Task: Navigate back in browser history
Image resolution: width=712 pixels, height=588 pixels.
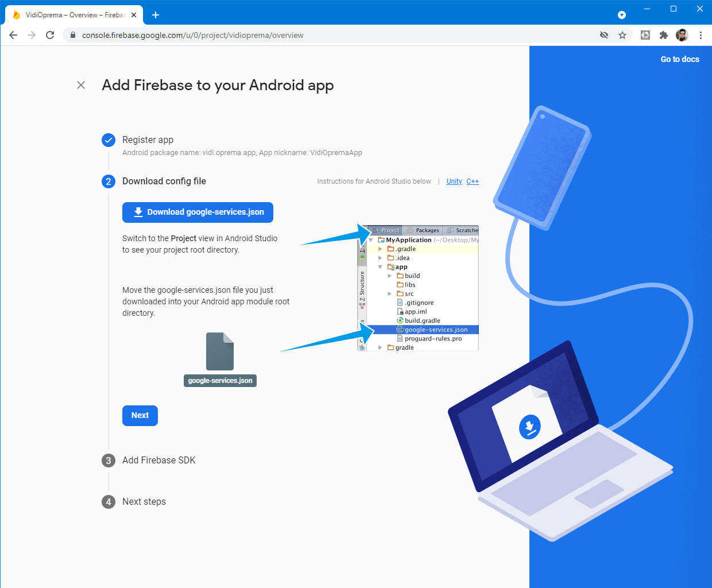Action: coord(13,35)
